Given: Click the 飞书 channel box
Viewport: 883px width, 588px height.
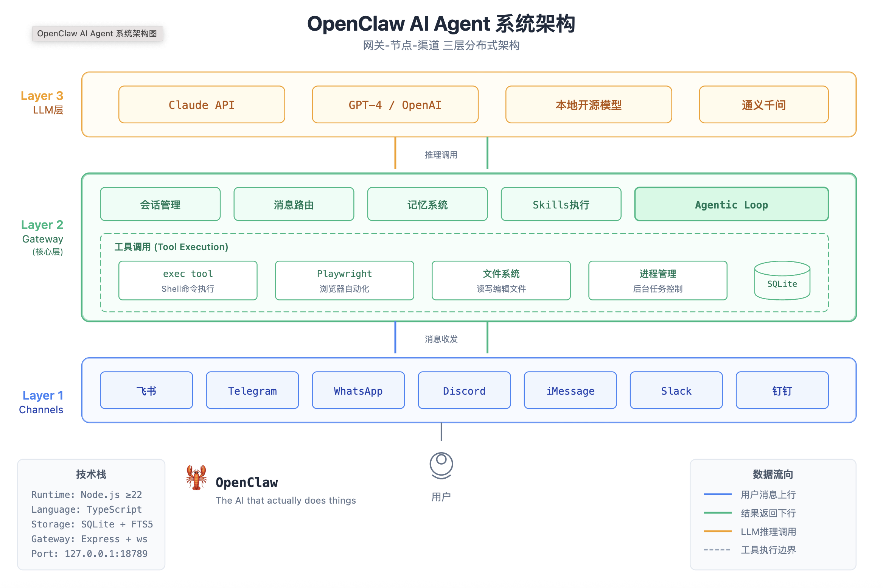Looking at the screenshot, I should point(146,390).
